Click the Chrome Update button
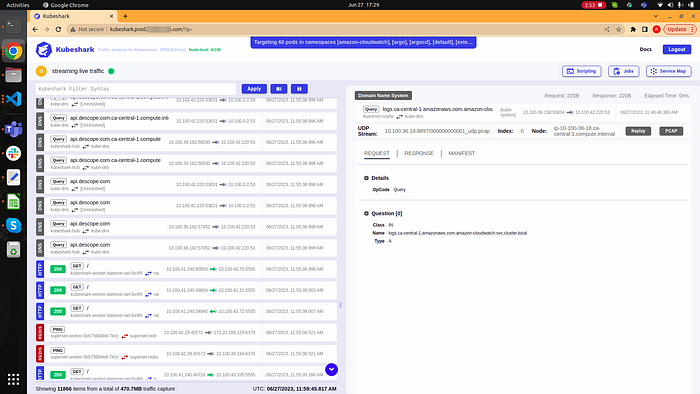This screenshot has width=700, height=394. (x=679, y=29)
